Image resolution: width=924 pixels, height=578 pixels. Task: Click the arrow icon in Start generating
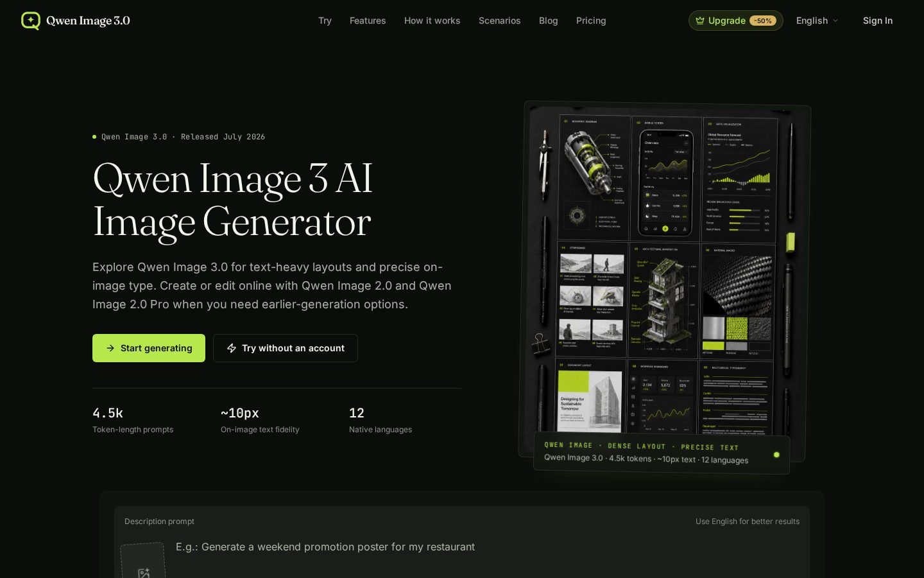110,348
